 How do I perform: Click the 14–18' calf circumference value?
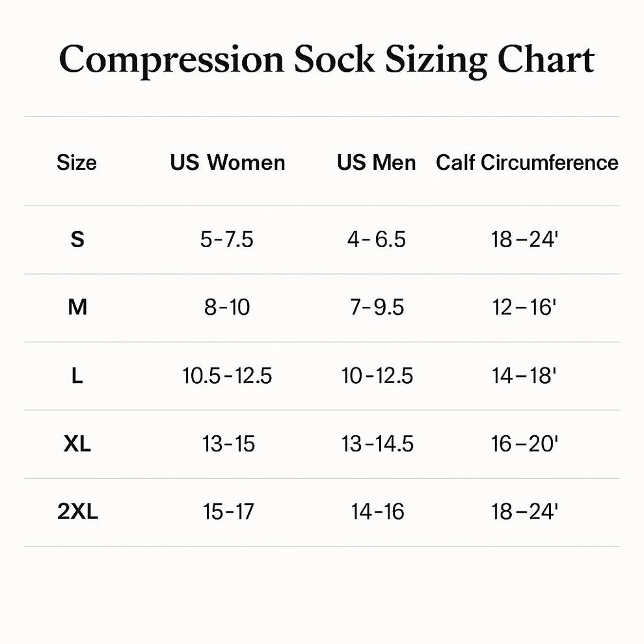[x=525, y=376]
